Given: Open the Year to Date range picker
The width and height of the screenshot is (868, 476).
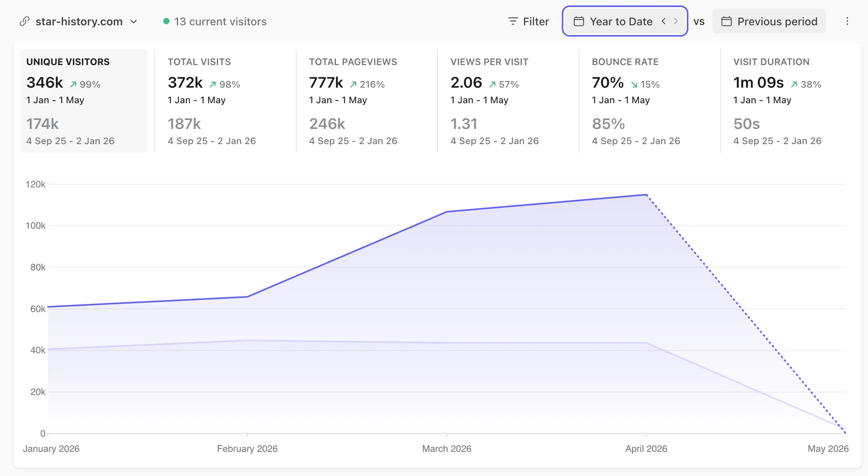Looking at the screenshot, I should [620, 21].
